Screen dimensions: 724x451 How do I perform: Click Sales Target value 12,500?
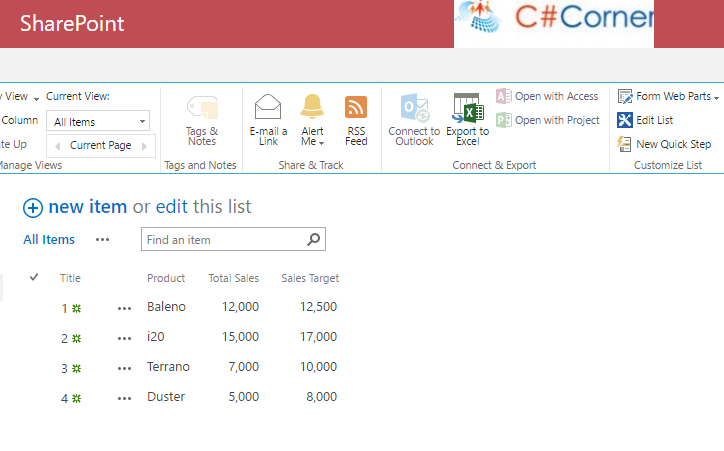pos(318,307)
